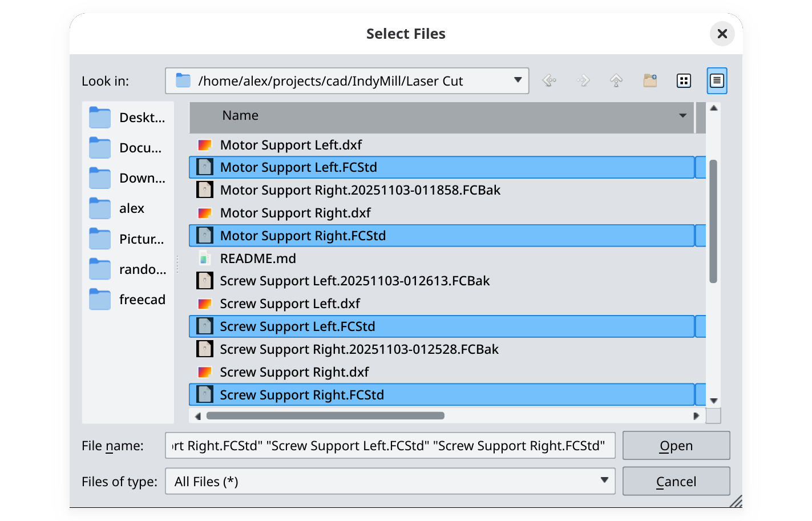This screenshot has width=812, height=521.
Task: Click the Name column sort arrow
Action: point(682,116)
